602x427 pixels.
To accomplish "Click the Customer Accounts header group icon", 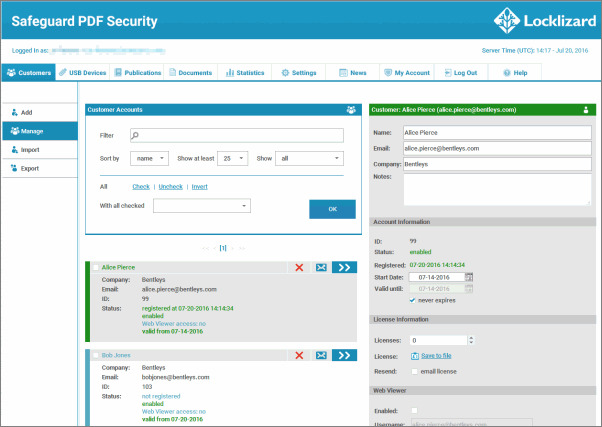I will pyautogui.click(x=351, y=110).
